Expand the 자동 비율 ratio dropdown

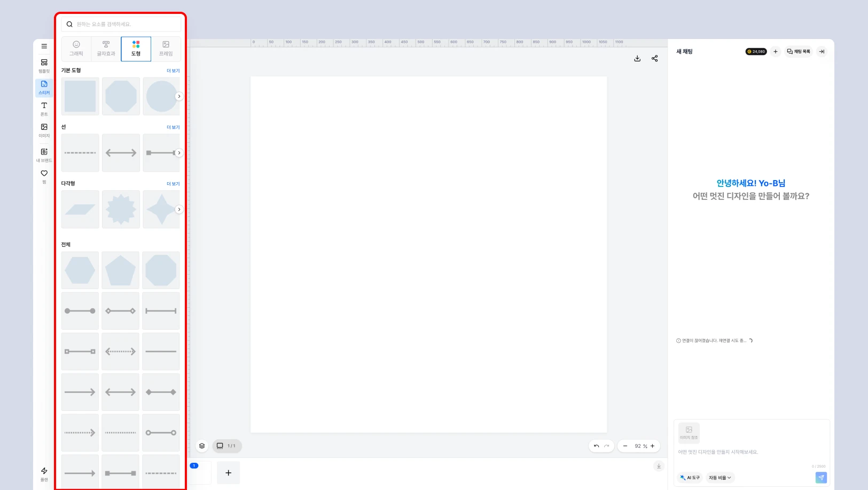pos(720,478)
